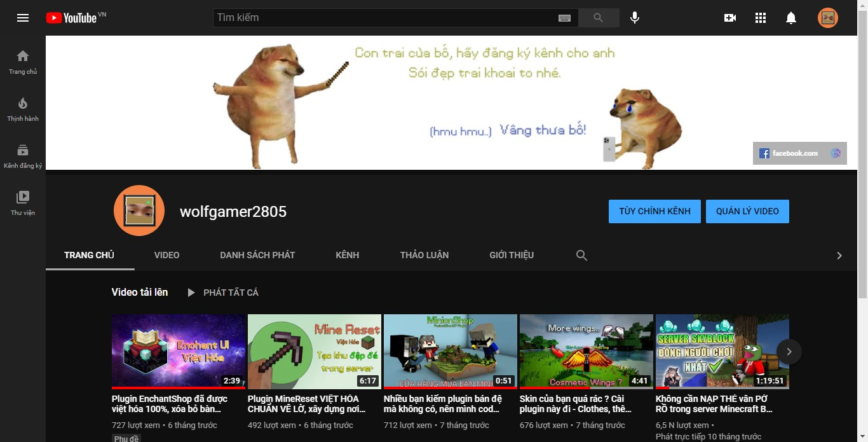The width and height of the screenshot is (868, 442).
Task: Expand more channel tabs via the right chevron
Action: [839, 254]
